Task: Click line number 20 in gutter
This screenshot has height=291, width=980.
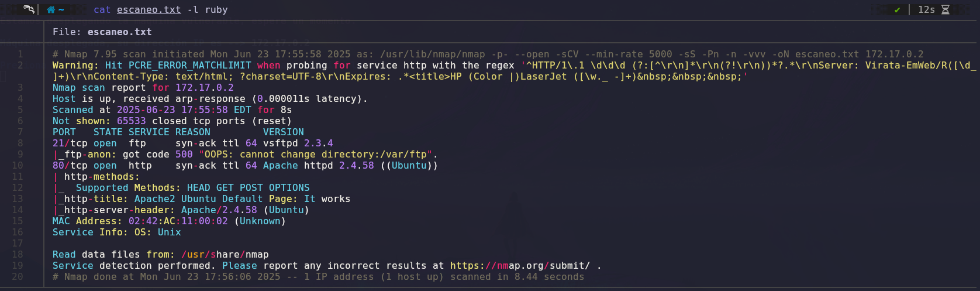Action: (x=18, y=277)
